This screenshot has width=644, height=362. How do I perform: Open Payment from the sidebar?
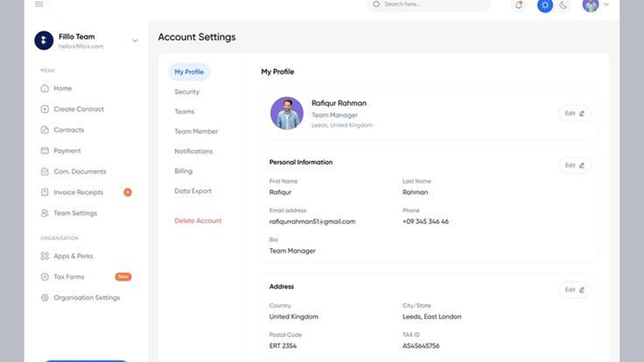point(67,151)
